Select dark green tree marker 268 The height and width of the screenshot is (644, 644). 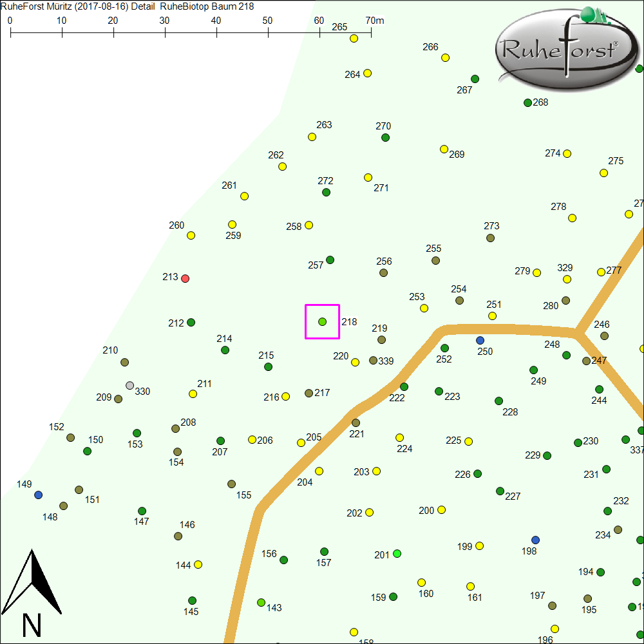pyautogui.click(x=527, y=103)
